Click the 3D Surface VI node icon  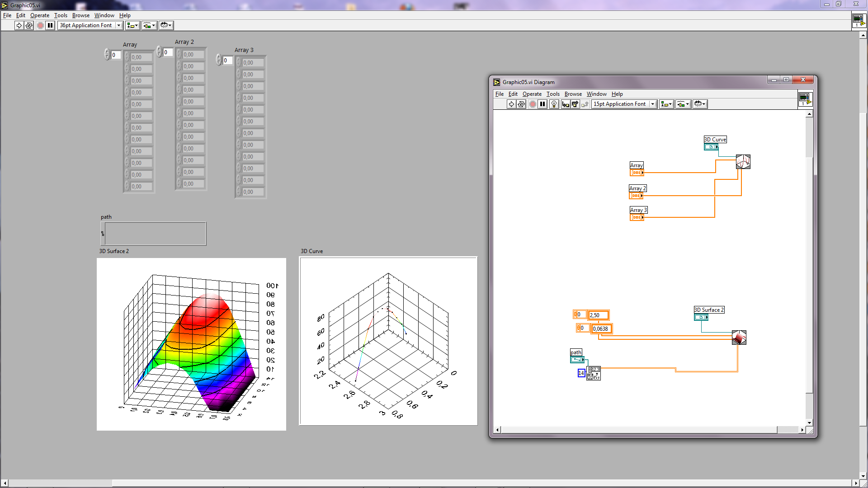(x=739, y=337)
